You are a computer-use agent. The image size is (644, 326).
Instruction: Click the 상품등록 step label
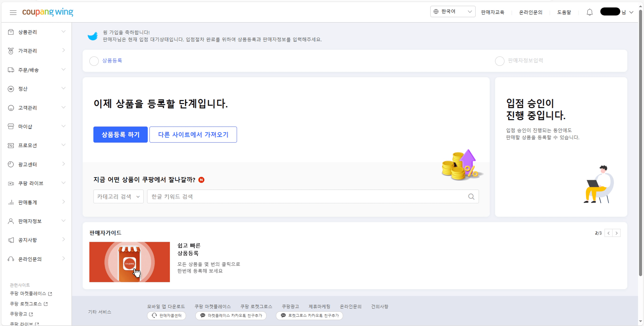click(x=112, y=61)
